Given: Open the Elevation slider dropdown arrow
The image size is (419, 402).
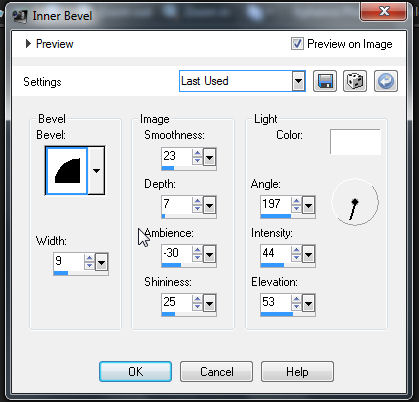Looking at the screenshot, I should click(308, 304).
